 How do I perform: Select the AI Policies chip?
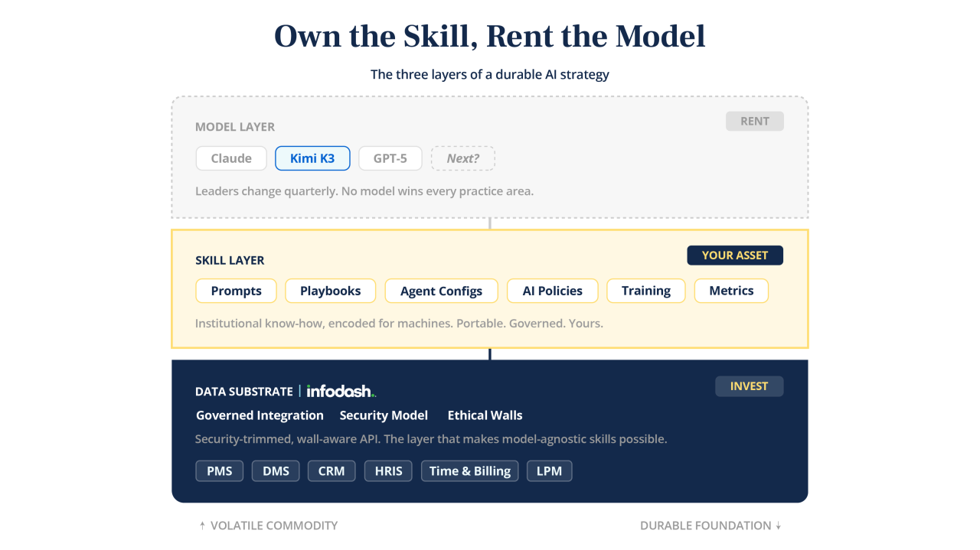pyautogui.click(x=553, y=291)
